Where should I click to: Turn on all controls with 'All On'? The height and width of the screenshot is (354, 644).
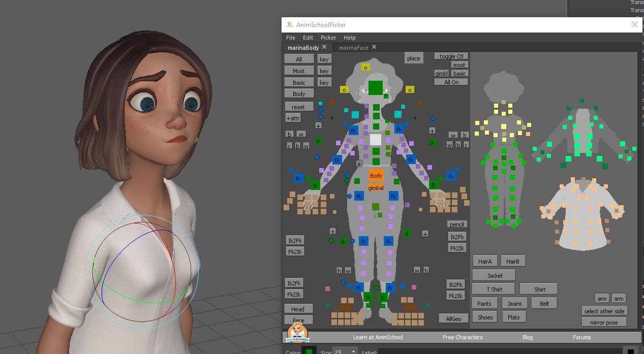451,82
